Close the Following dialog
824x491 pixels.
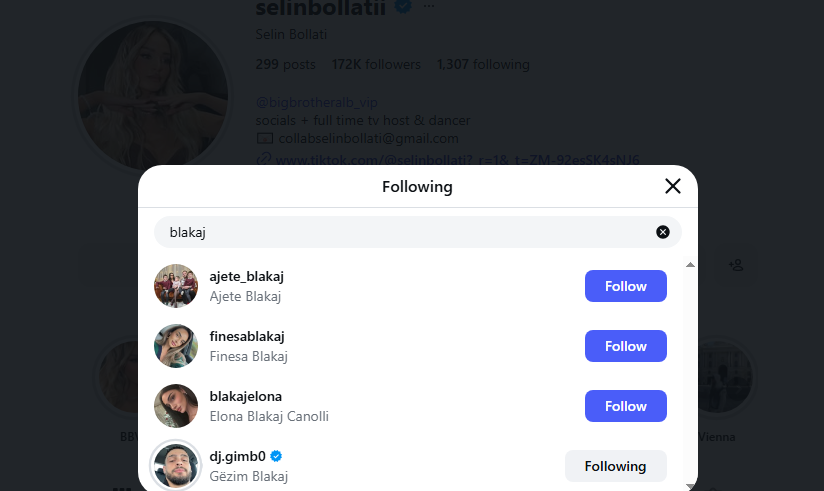point(673,186)
